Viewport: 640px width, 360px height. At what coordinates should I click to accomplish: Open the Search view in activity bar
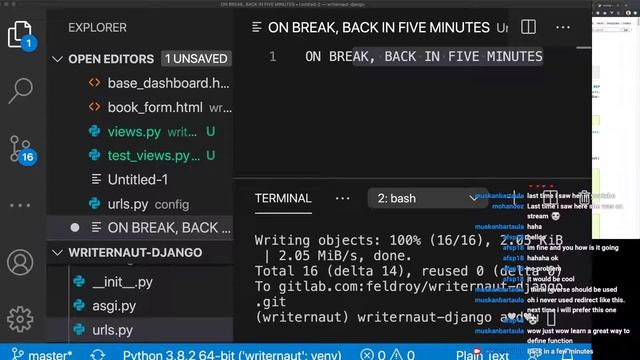[20, 91]
